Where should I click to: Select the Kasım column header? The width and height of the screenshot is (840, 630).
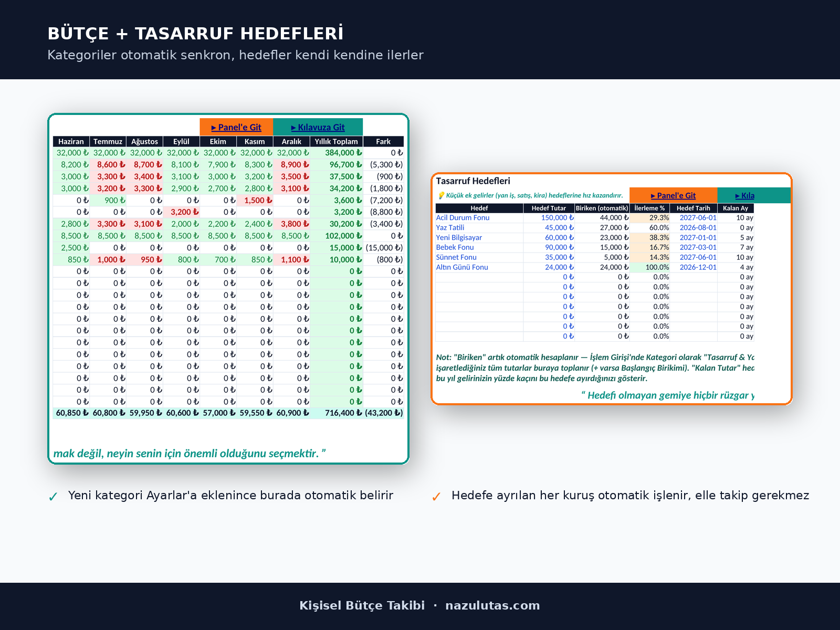[255, 141]
